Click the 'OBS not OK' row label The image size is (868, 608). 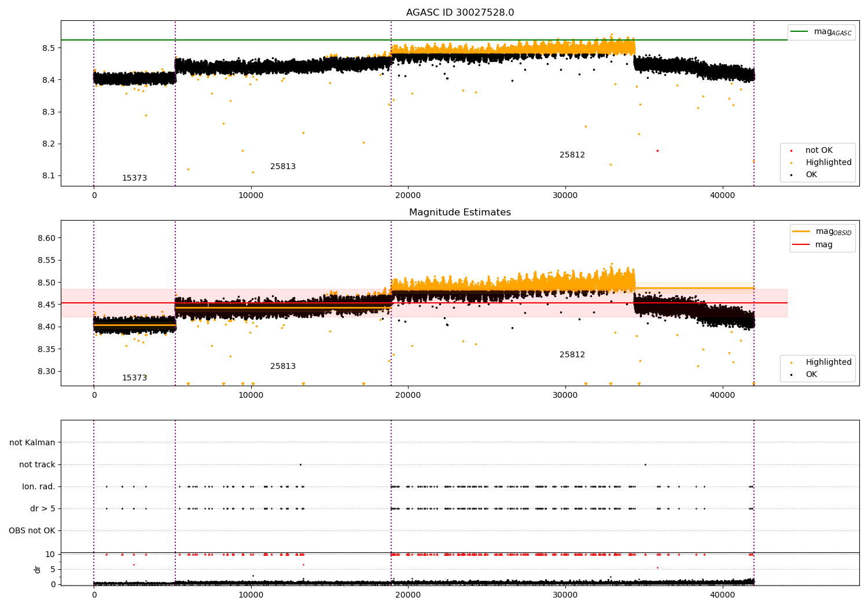(32, 531)
